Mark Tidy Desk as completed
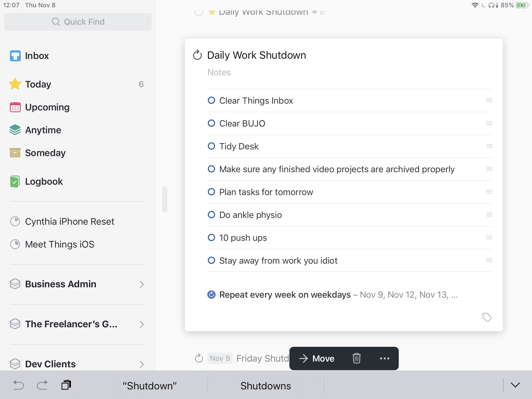532x399 pixels. [211, 146]
